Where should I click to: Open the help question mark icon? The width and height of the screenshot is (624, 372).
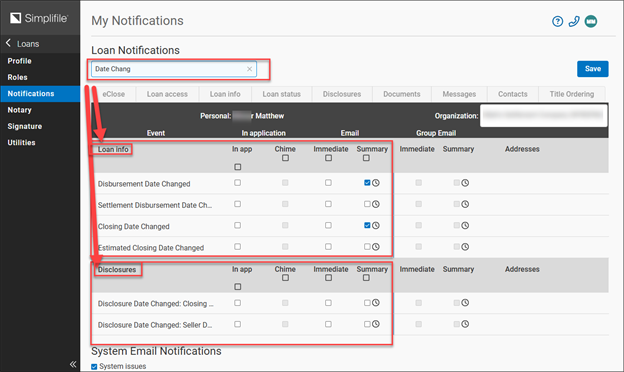(558, 21)
